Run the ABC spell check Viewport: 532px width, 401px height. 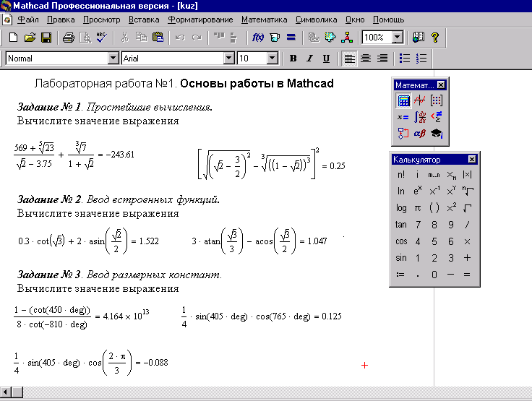click(101, 38)
